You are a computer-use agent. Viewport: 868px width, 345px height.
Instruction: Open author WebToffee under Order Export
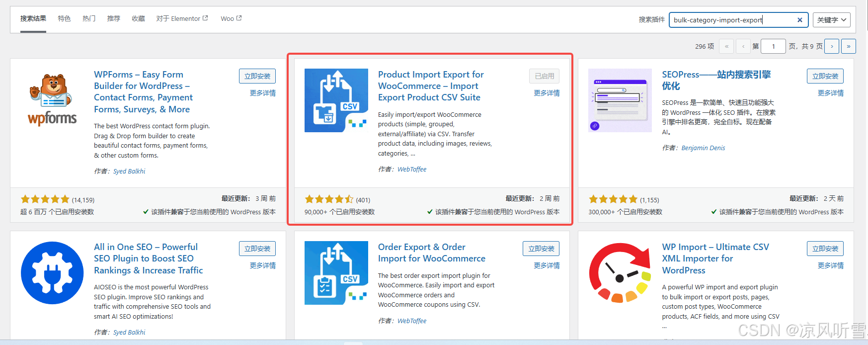(412, 321)
